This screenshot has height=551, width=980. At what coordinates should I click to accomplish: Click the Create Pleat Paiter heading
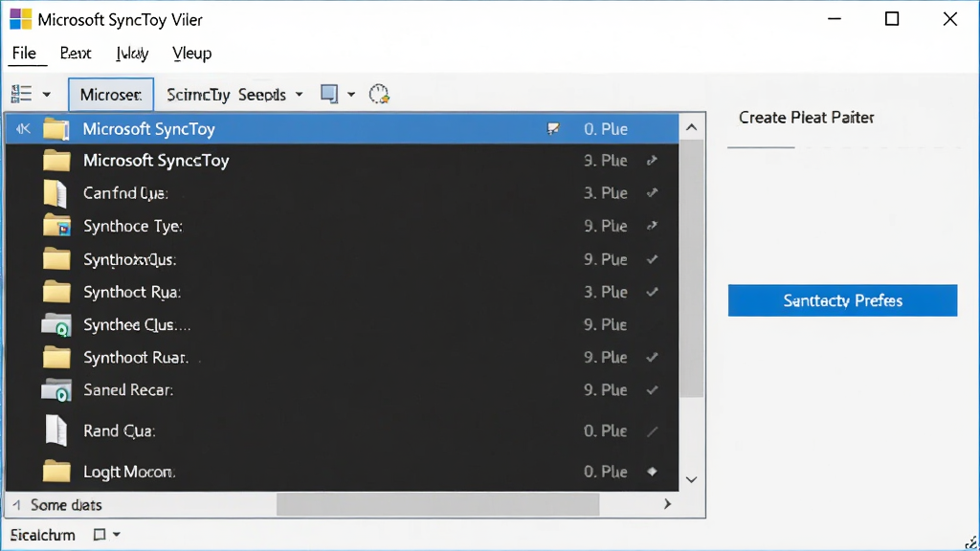point(806,118)
